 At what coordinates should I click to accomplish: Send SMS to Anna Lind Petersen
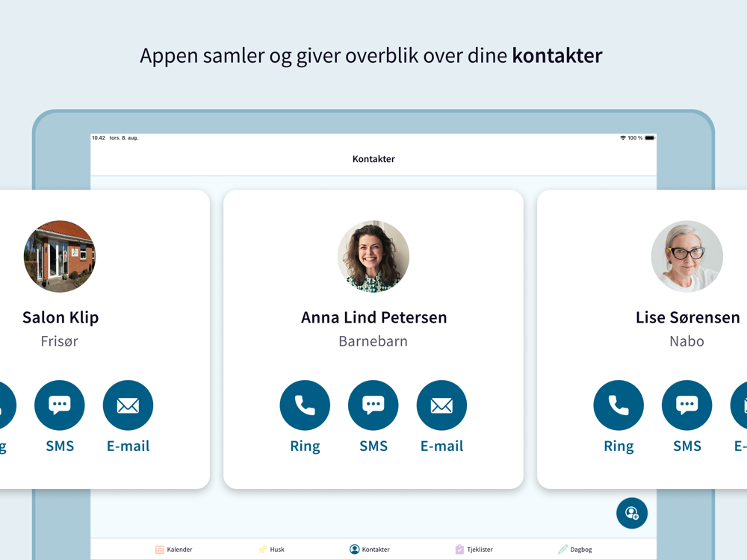tap(373, 405)
